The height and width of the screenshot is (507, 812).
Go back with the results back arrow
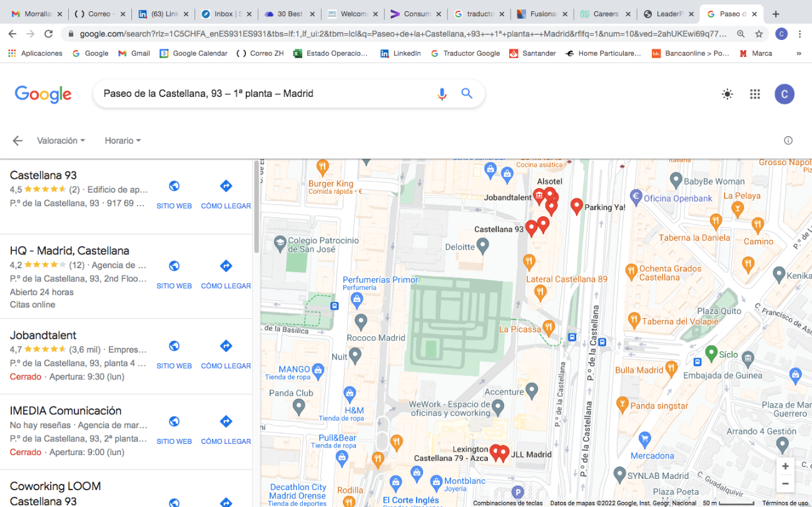click(x=18, y=141)
